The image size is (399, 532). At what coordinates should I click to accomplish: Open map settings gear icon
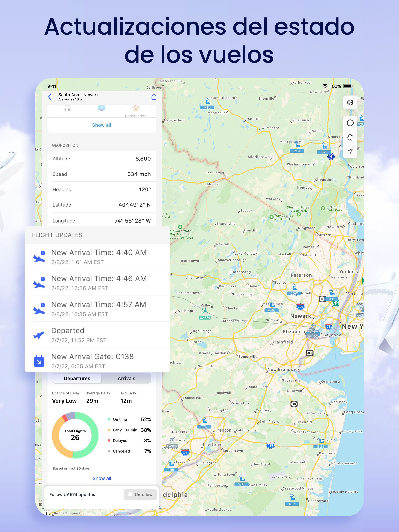coord(350,103)
